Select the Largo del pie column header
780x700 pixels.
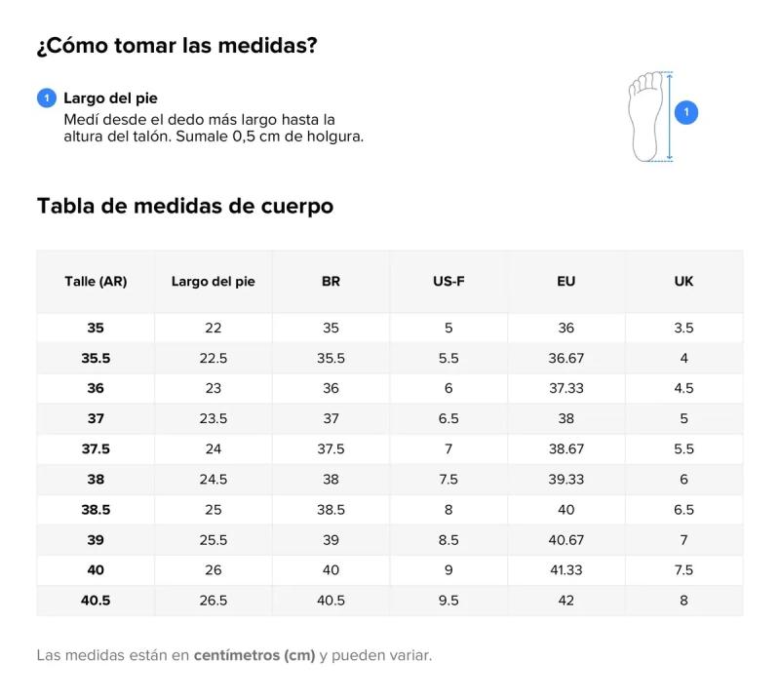[x=213, y=282]
